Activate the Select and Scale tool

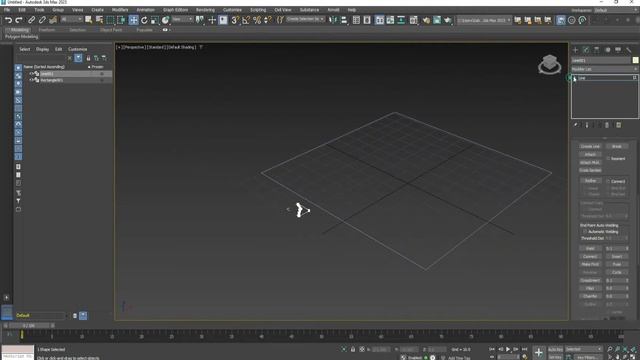click(155, 20)
